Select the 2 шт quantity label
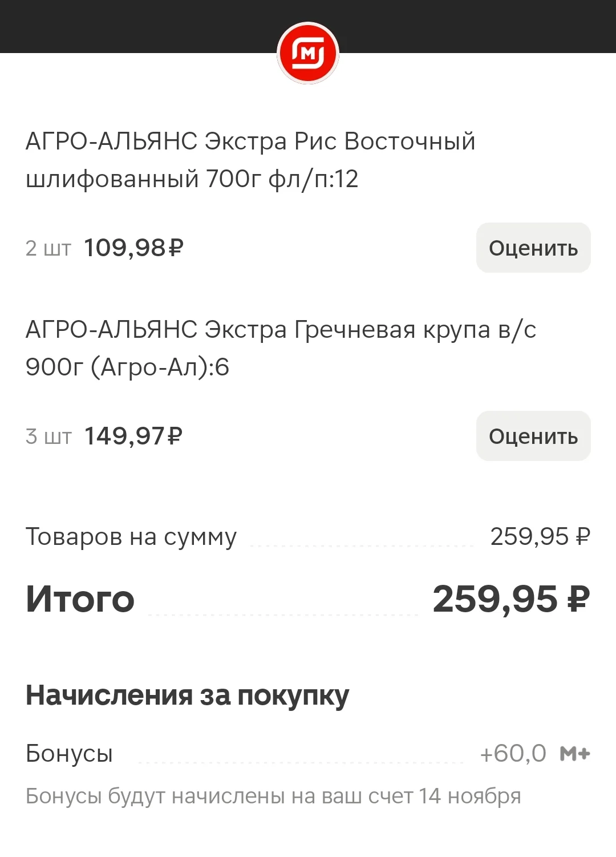This screenshot has width=616, height=857. coord(48,248)
